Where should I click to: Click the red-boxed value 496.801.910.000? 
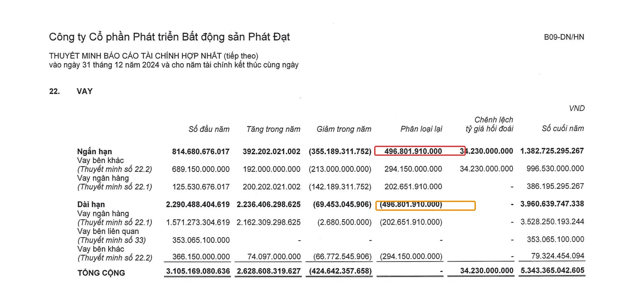pyautogui.click(x=413, y=151)
